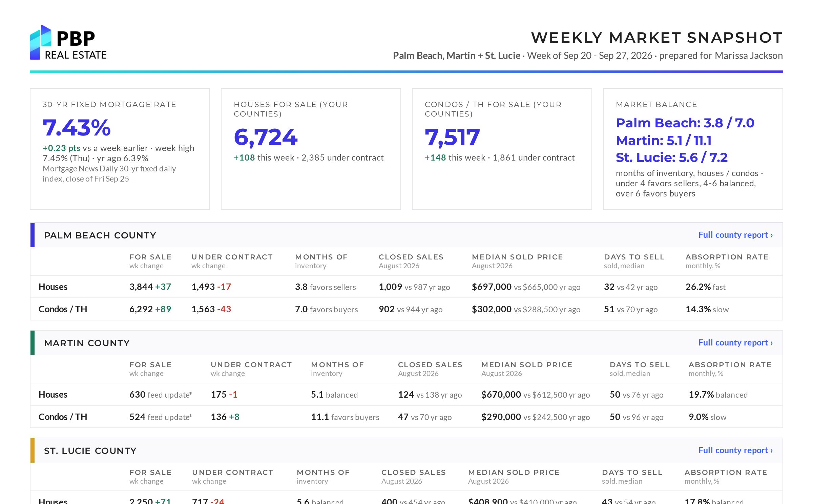Click the +0.23 pts rate change text
813x504 pixels.
(x=61, y=148)
